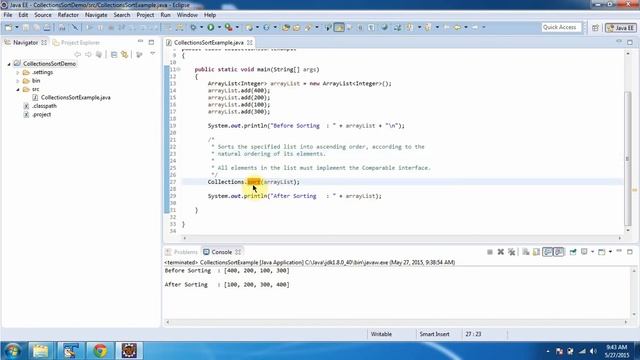Open the Refactor menu
Viewport: 640px width, 360px height.
68,15
